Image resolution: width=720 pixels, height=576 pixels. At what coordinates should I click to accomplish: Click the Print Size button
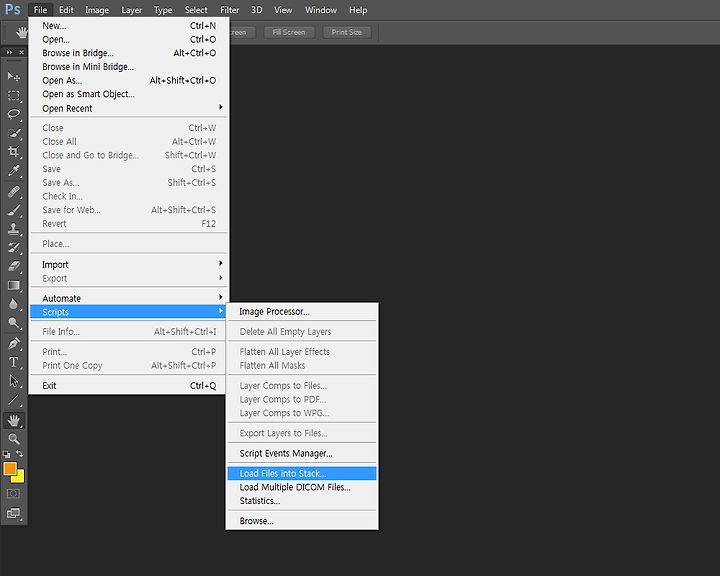[x=347, y=32]
